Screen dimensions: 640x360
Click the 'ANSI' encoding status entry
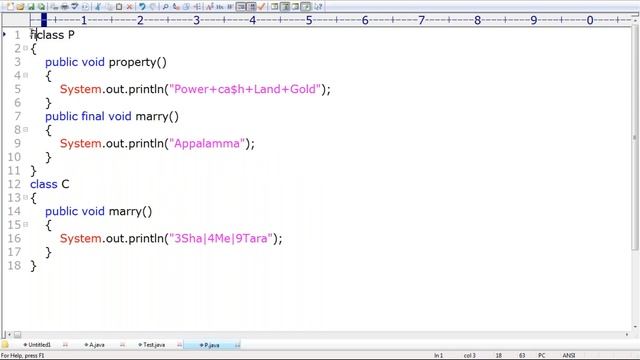click(569, 356)
